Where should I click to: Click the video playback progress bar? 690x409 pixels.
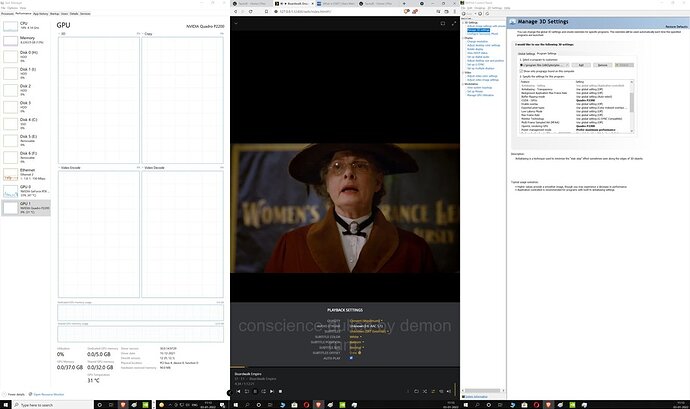[x=345, y=367]
